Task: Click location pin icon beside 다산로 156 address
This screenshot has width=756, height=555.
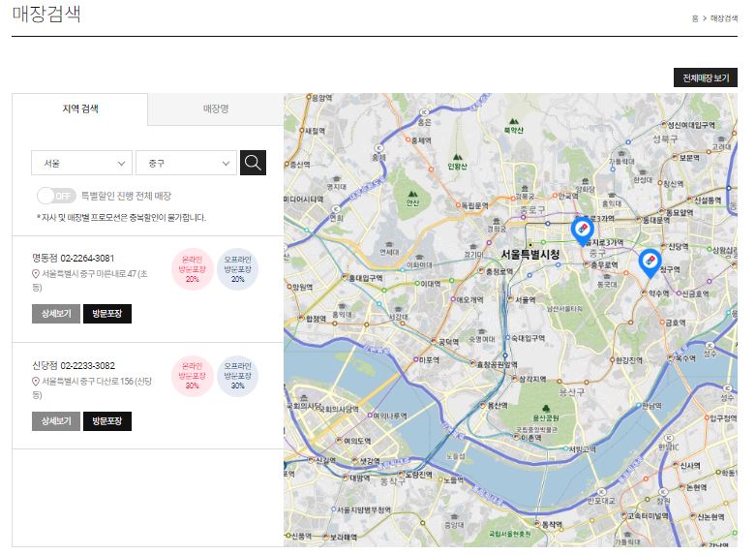Action: pyautogui.click(x=35, y=382)
